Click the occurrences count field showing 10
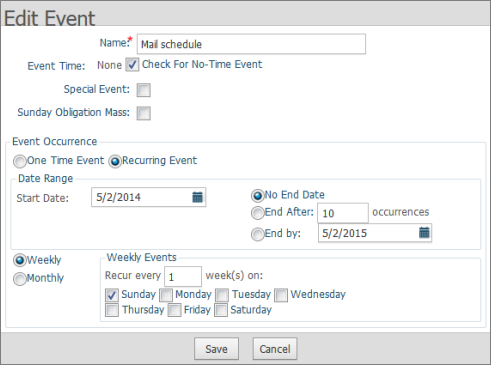 pyautogui.click(x=343, y=213)
